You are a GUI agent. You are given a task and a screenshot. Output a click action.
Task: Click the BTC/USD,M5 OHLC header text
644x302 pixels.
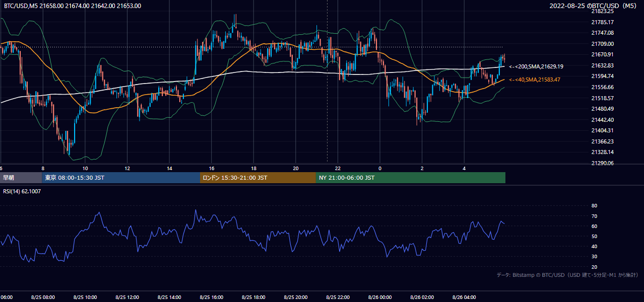(73, 6)
